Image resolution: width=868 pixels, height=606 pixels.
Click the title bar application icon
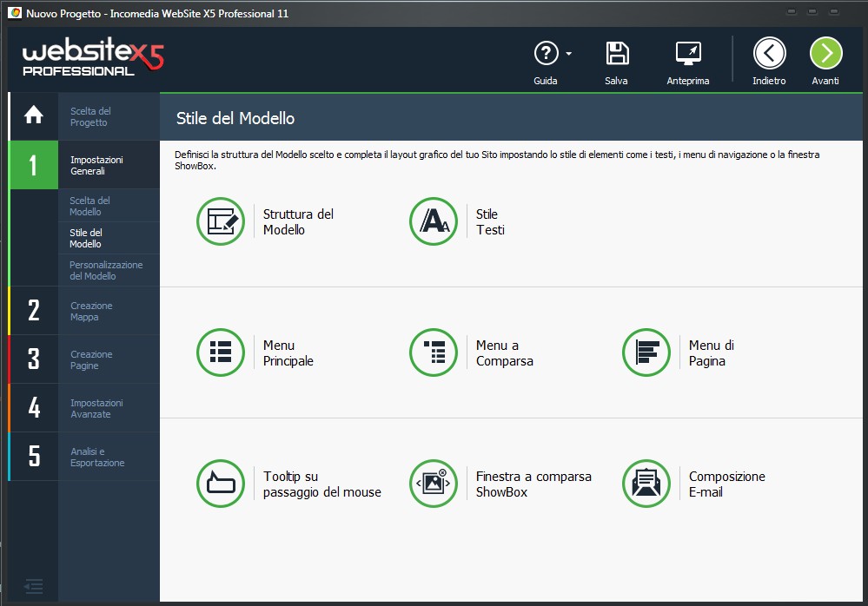pos(16,13)
